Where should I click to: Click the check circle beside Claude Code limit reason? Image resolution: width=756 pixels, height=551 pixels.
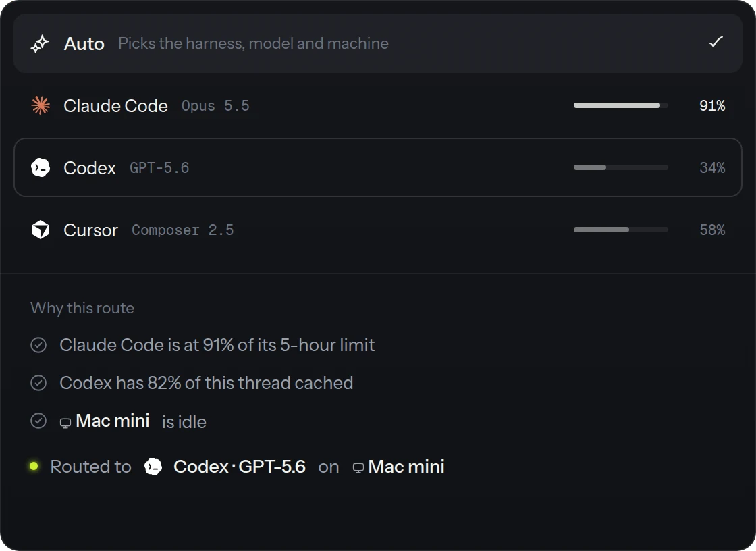38,345
